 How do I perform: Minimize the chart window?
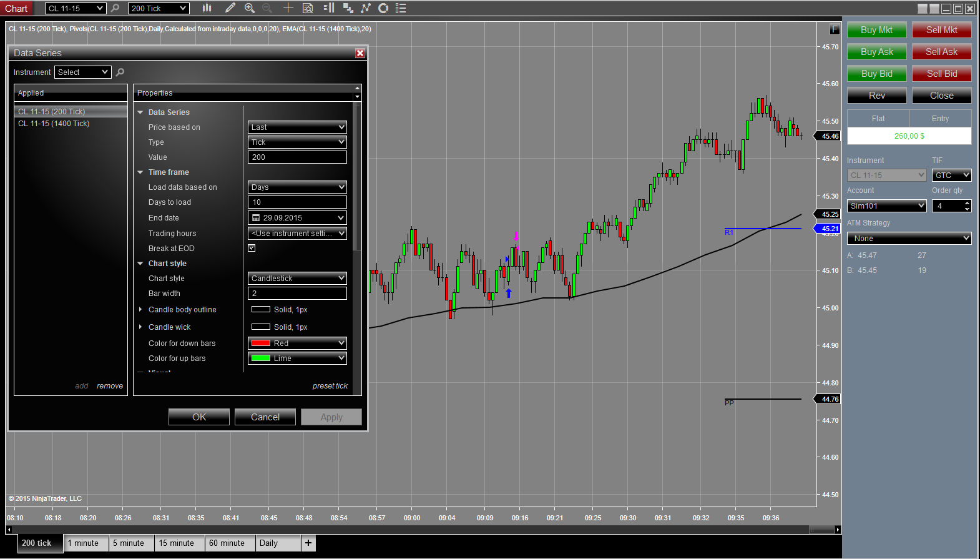coord(946,9)
